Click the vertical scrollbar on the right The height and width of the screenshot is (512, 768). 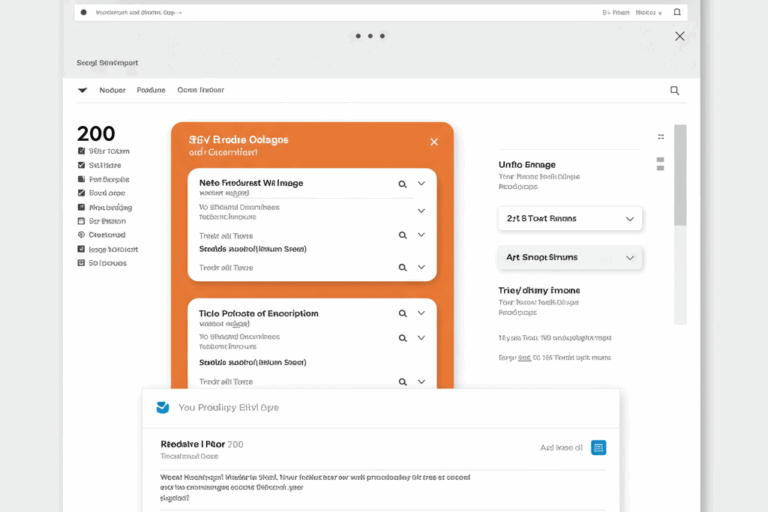tap(680, 224)
